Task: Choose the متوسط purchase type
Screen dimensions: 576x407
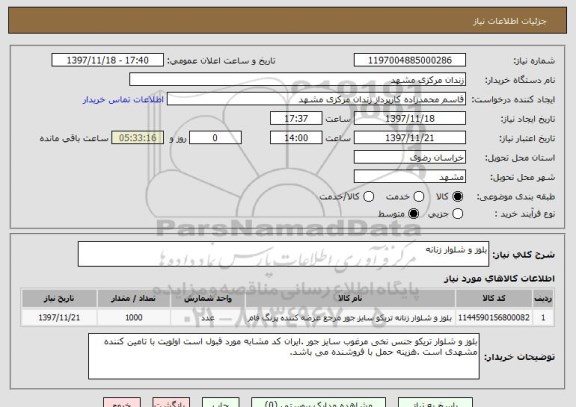Action: [x=414, y=214]
